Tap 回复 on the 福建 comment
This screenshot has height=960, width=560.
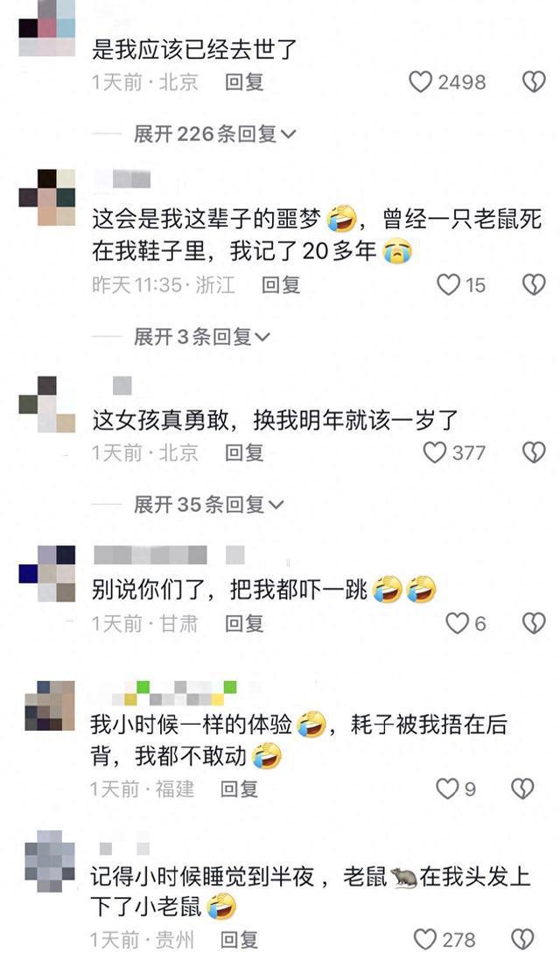coord(239,788)
